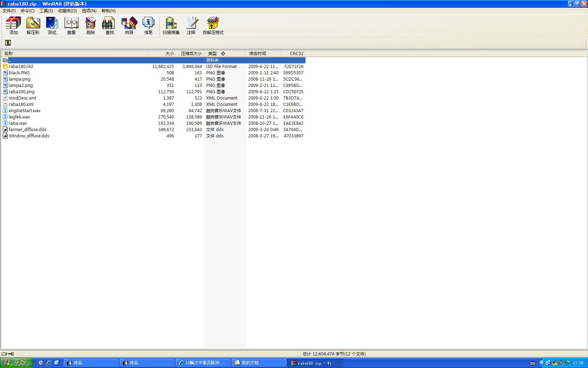This screenshot has width=588, height=368.
Task: Open the 文件(F) menu
Action: tap(9, 11)
